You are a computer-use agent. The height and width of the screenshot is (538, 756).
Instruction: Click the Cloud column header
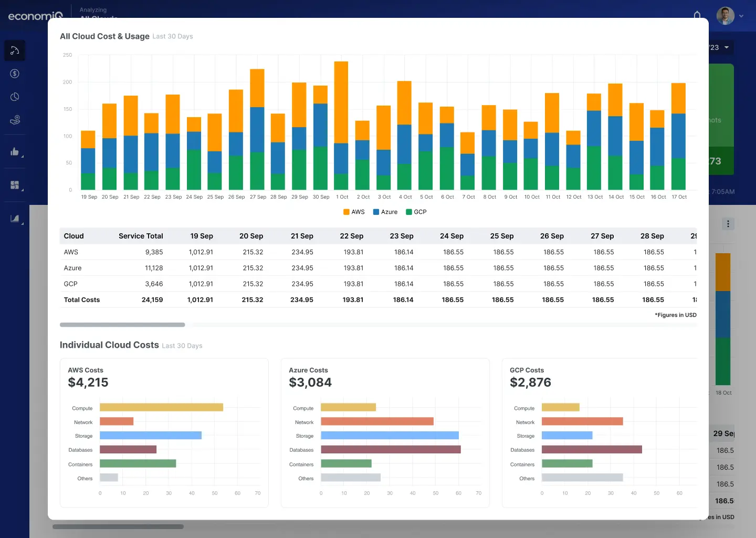(74, 236)
